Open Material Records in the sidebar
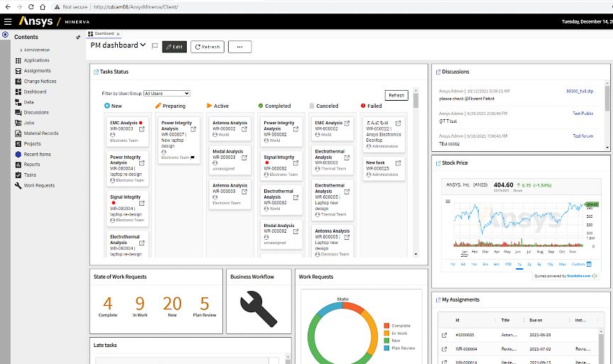 [41, 133]
